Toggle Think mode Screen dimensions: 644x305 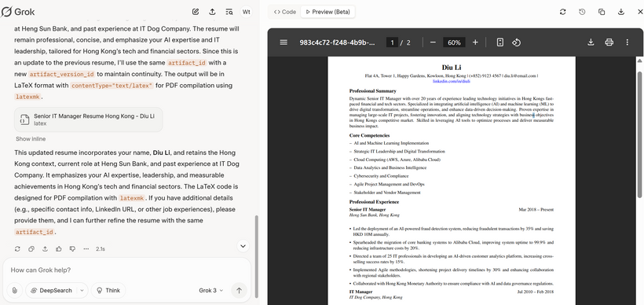[108, 290]
